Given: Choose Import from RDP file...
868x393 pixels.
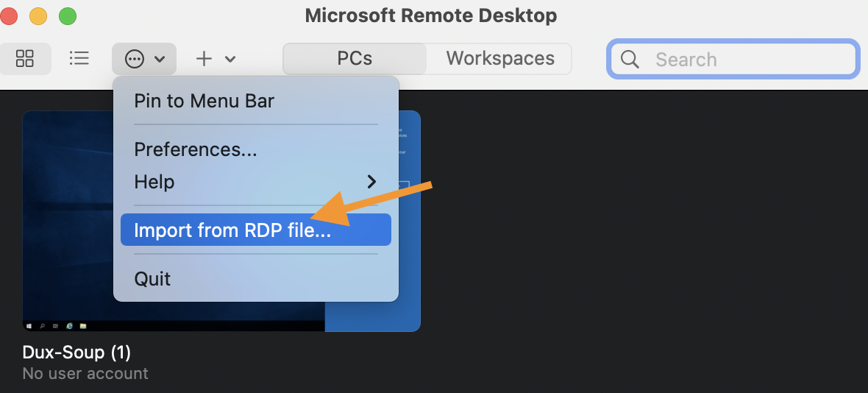Looking at the screenshot, I should [256, 230].
